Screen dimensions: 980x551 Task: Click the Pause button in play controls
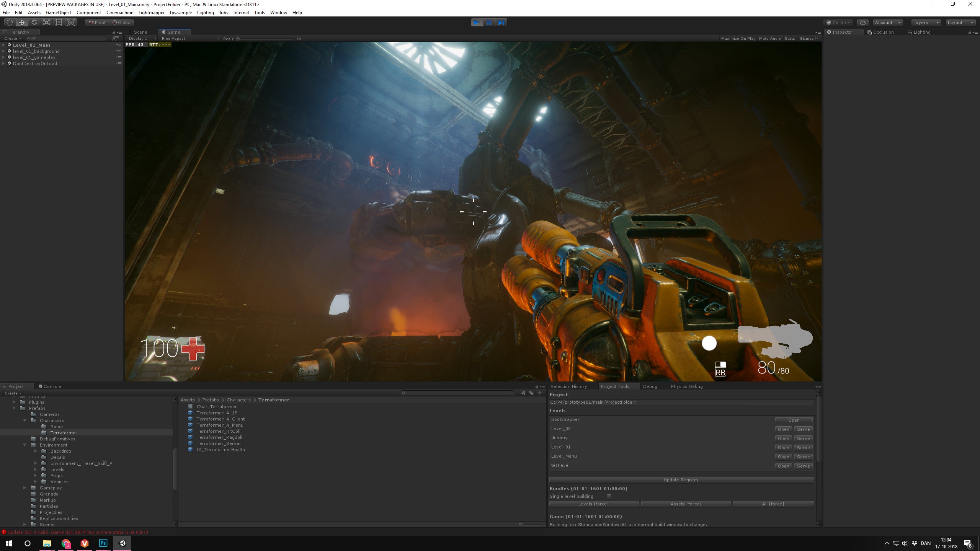coord(489,23)
